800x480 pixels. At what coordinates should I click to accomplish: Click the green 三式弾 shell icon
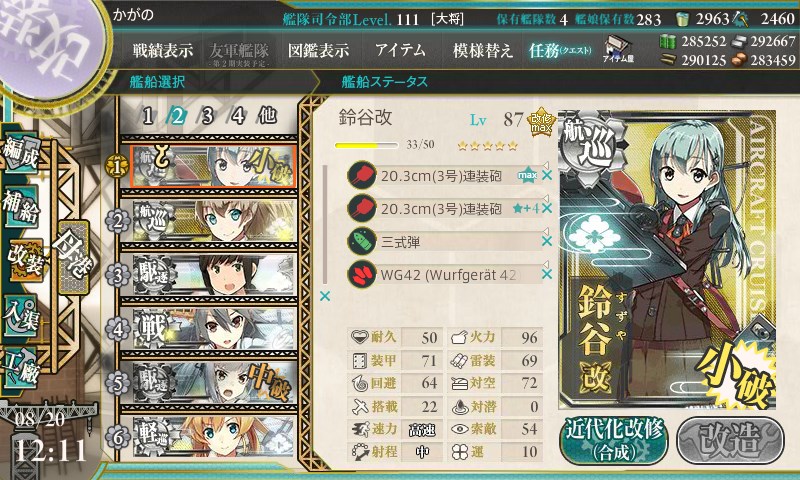(362, 241)
